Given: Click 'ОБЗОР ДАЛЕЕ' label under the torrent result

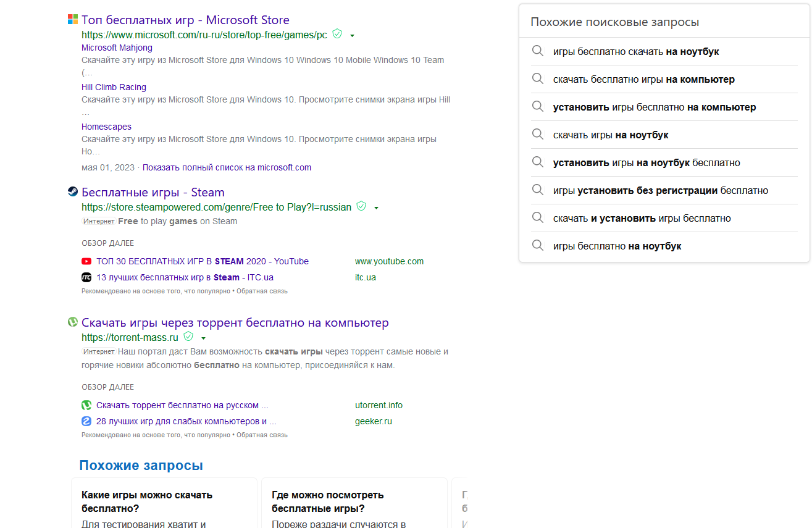Looking at the screenshot, I should point(107,387).
